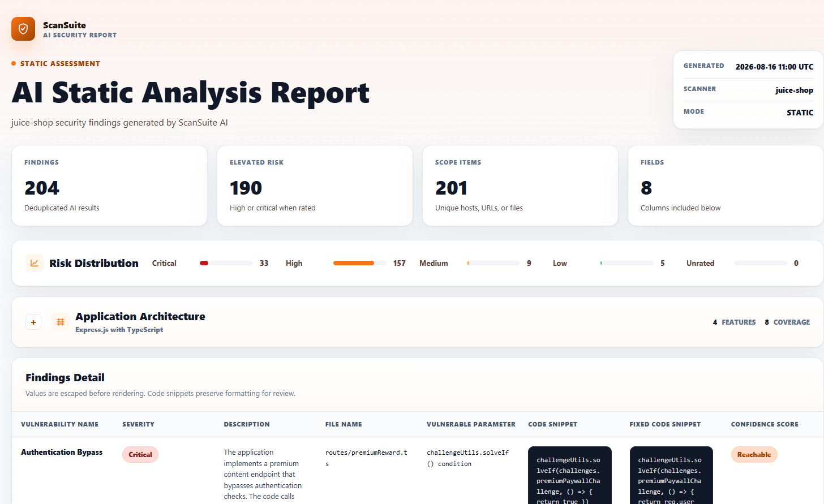Click the Code Snippet block for Authentication Bypass

click(570, 475)
